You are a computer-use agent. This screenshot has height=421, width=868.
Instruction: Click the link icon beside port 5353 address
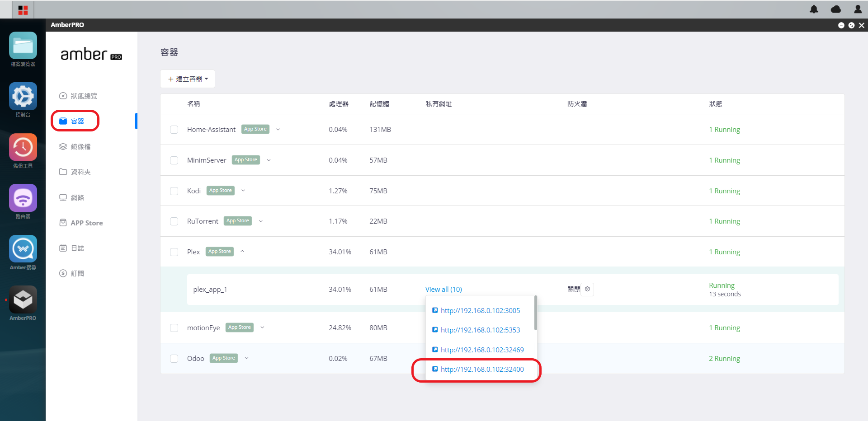[435, 330]
